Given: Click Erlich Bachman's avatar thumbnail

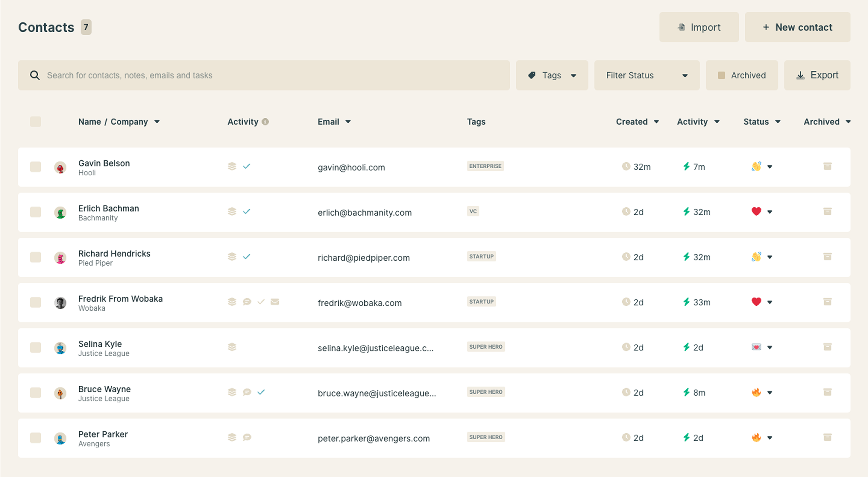Looking at the screenshot, I should 60,213.
